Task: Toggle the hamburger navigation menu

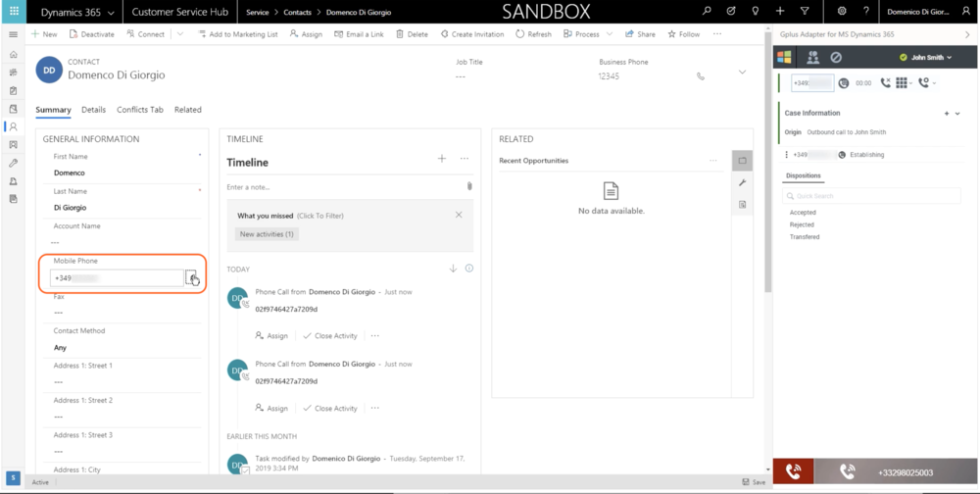Action: click(x=13, y=35)
